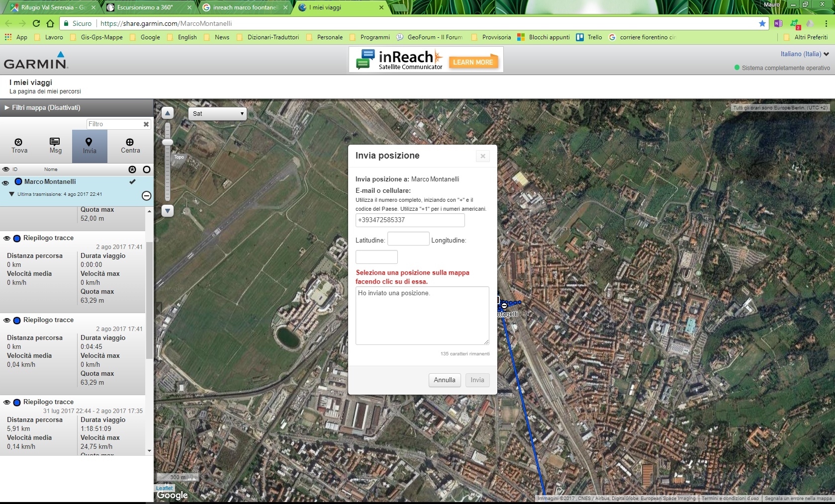This screenshot has height=504, width=835.
Task: Click the circle icon in list header
Action: tap(147, 169)
